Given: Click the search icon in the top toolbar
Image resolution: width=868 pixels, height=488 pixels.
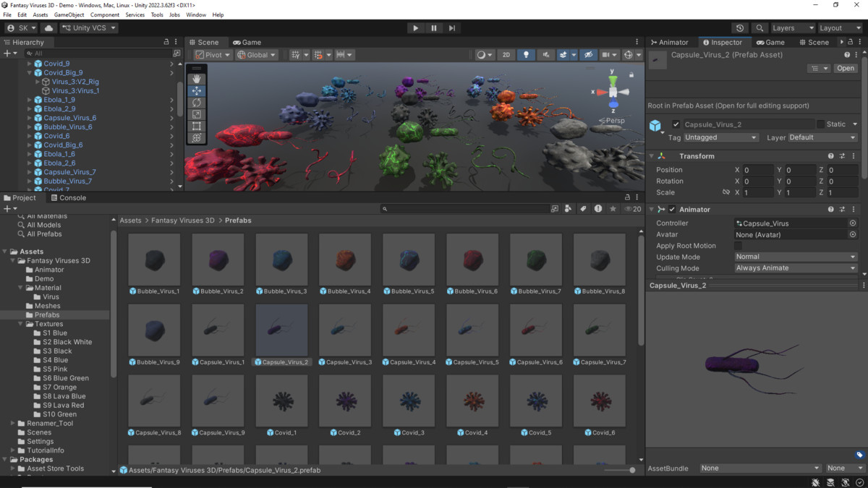Looking at the screenshot, I should pyautogui.click(x=759, y=27).
